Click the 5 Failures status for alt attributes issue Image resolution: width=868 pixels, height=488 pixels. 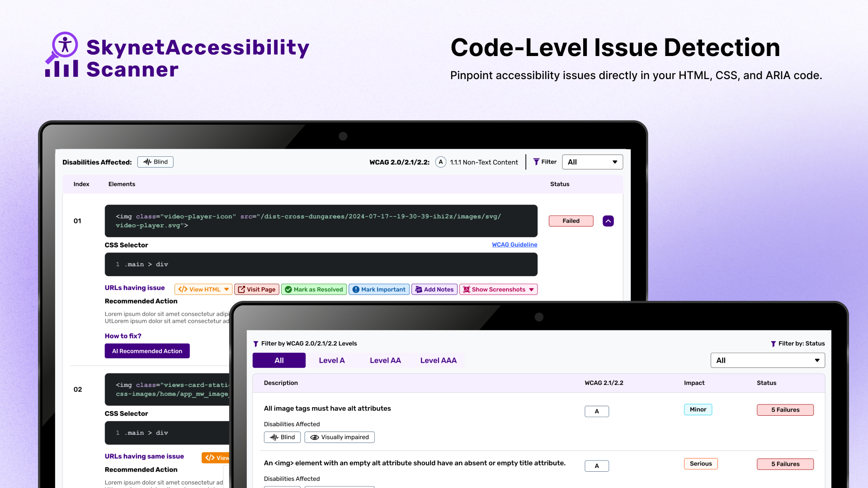tap(785, 410)
